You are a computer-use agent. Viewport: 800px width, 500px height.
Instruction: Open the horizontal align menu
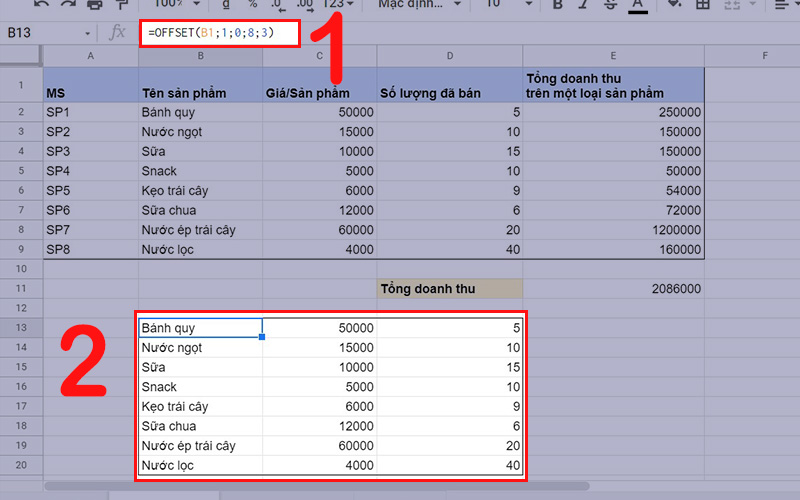coord(786,4)
